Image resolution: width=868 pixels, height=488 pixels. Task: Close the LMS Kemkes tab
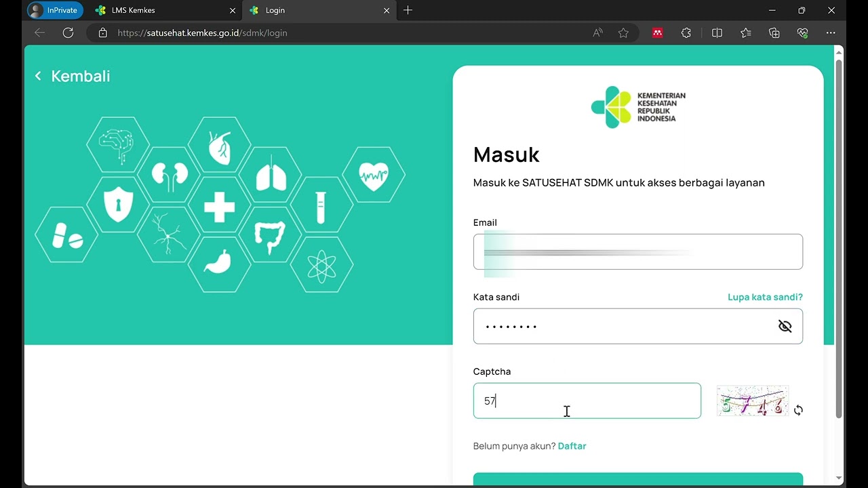click(x=233, y=10)
